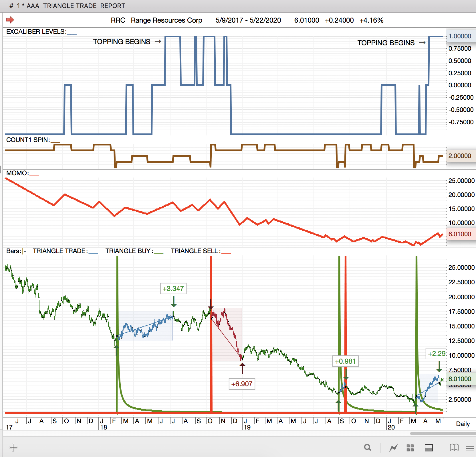Toggle the split panel icon
476x457 pixels.
click(x=429, y=448)
